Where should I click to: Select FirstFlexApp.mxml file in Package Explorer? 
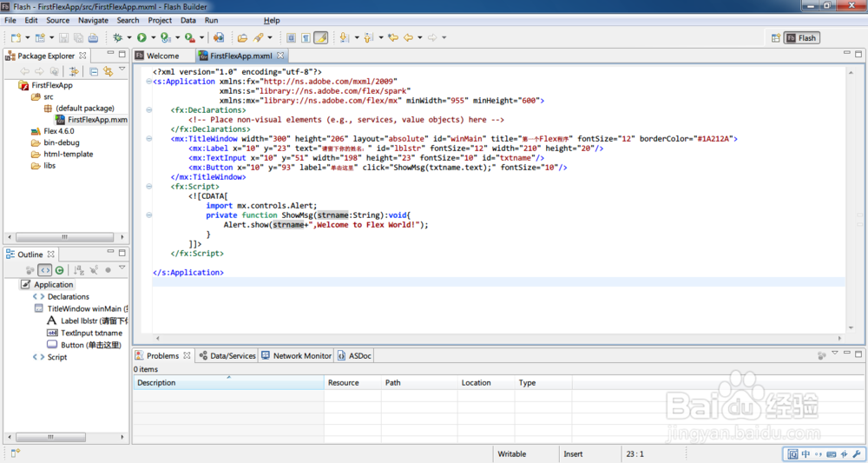pos(97,120)
